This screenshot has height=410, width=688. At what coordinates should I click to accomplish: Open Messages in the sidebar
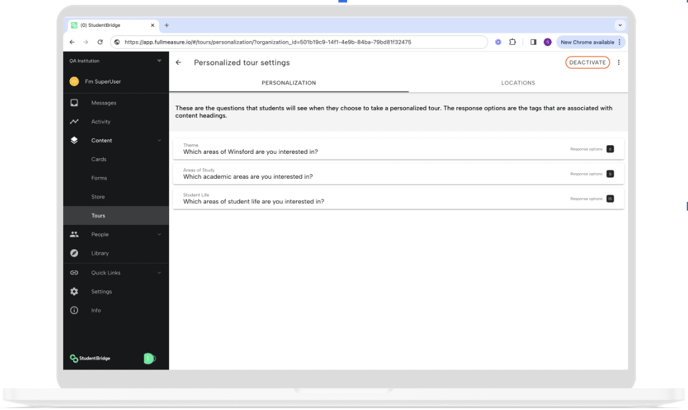click(x=104, y=103)
